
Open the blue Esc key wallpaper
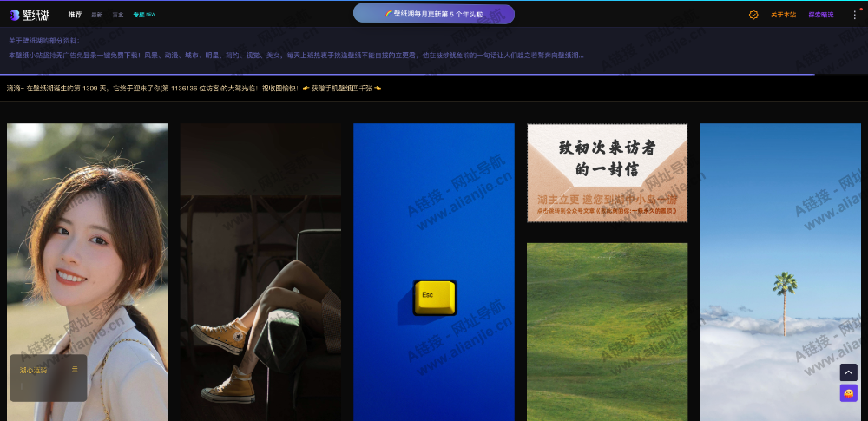click(434, 272)
